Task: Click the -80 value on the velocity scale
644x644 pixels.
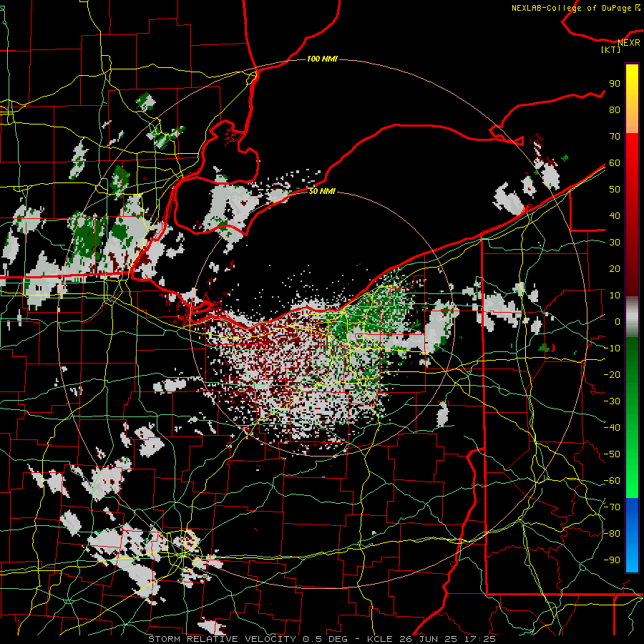Action: [x=612, y=534]
